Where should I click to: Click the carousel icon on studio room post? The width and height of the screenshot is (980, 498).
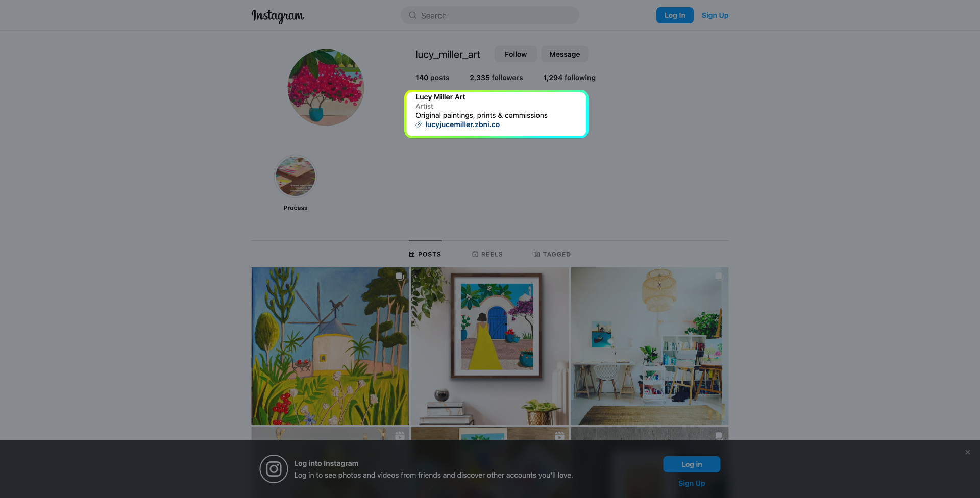[719, 276]
